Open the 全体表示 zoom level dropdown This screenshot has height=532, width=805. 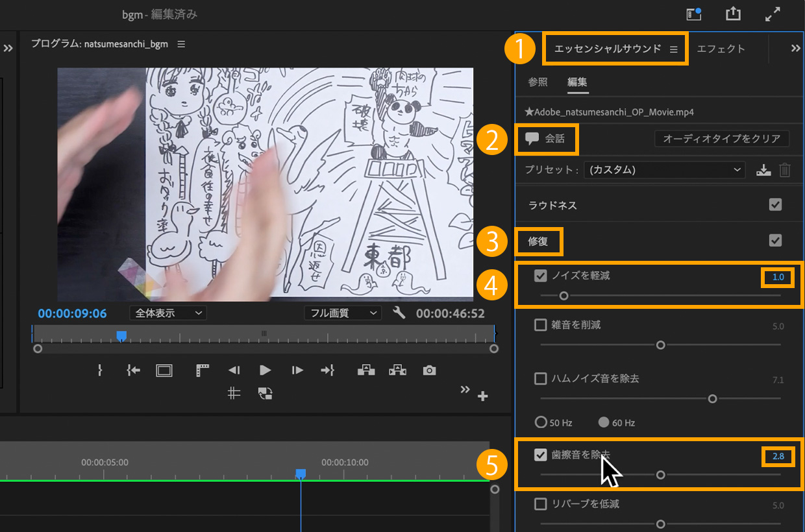click(168, 313)
